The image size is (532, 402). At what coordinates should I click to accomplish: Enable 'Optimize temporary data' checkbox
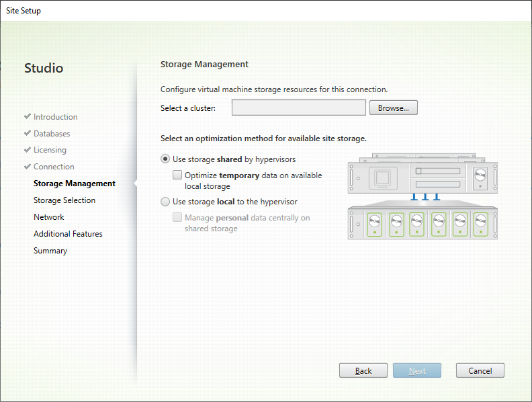(177, 175)
